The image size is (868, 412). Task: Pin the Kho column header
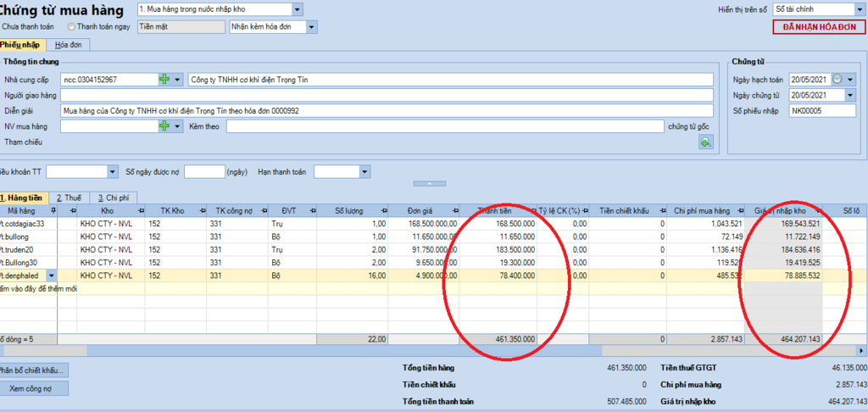(x=141, y=211)
